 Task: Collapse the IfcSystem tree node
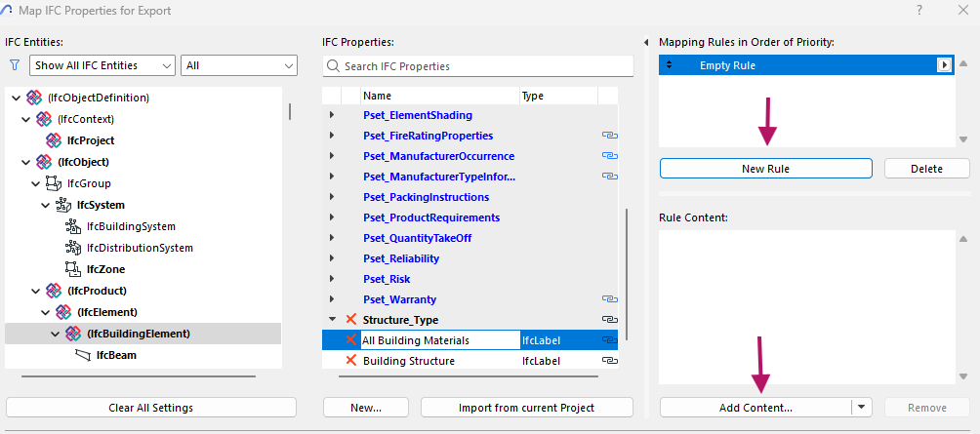pos(46,205)
